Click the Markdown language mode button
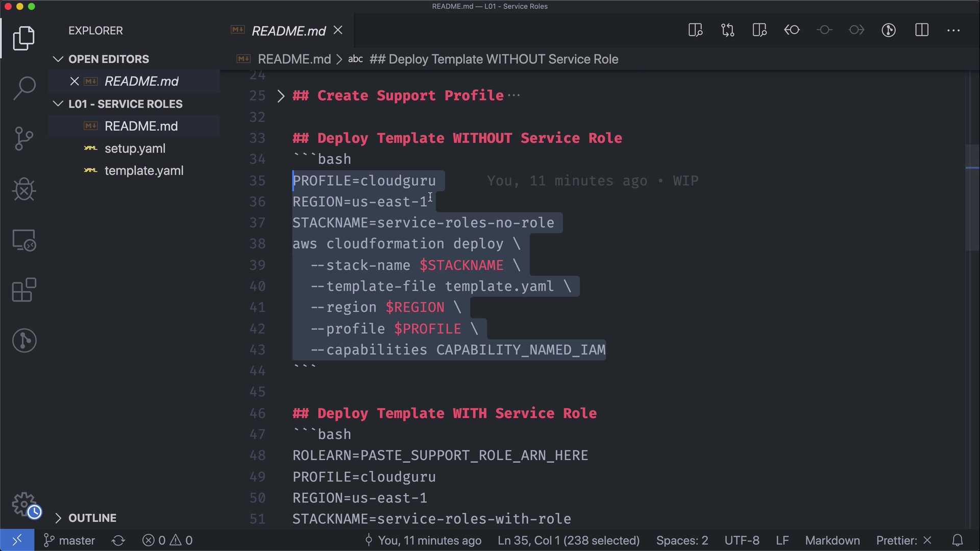Screen dimensions: 980x551 click(832, 540)
